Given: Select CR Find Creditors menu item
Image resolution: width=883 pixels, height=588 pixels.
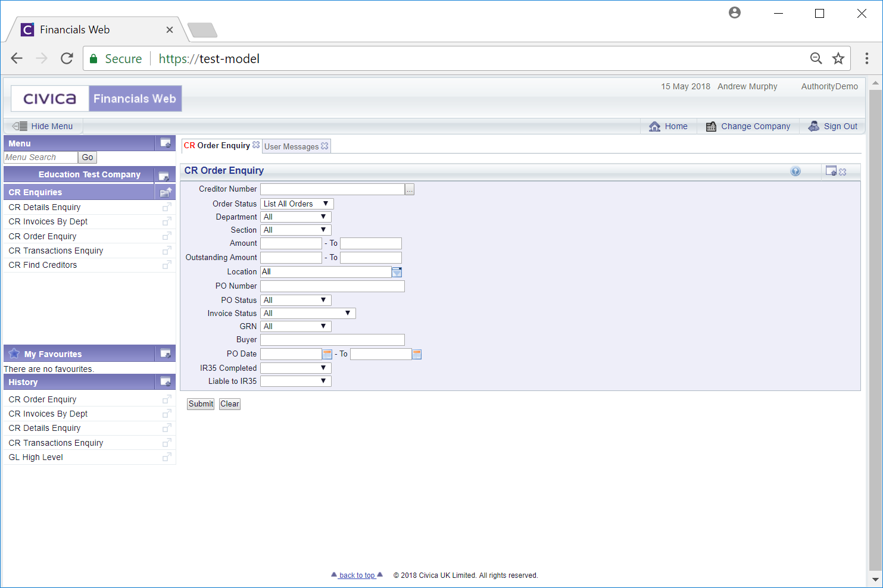Looking at the screenshot, I should (x=43, y=265).
